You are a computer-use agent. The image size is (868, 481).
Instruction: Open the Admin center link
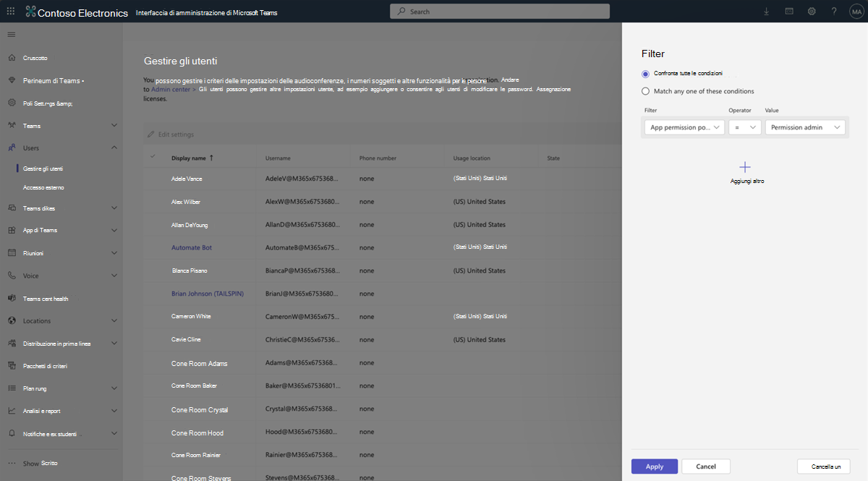171,89
